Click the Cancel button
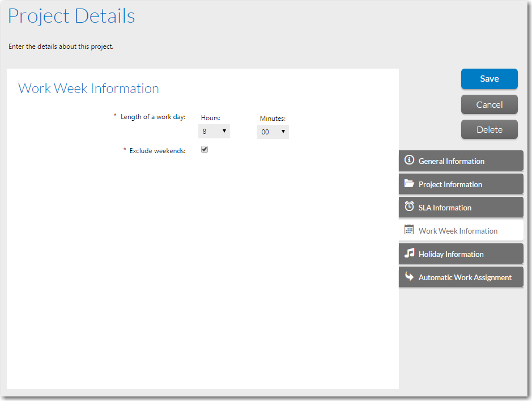The height and width of the screenshot is (401, 532). click(490, 104)
